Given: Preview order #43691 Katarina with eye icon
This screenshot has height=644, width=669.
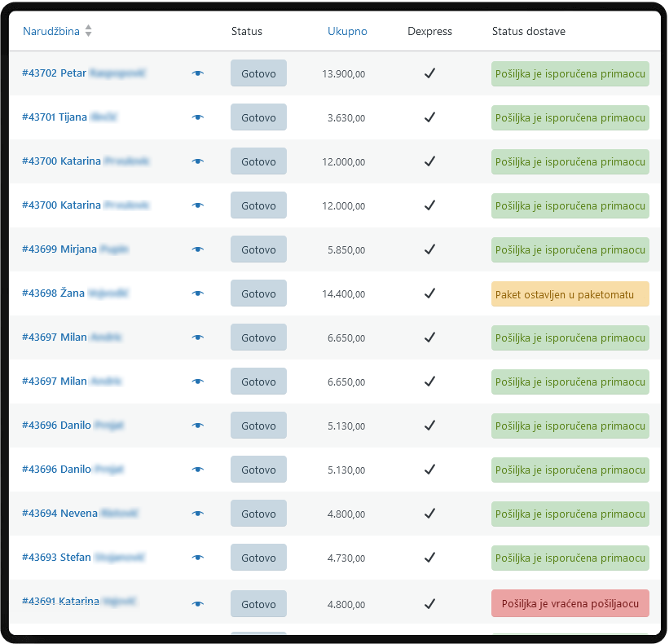Looking at the screenshot, I should click(x=197, y=604).
